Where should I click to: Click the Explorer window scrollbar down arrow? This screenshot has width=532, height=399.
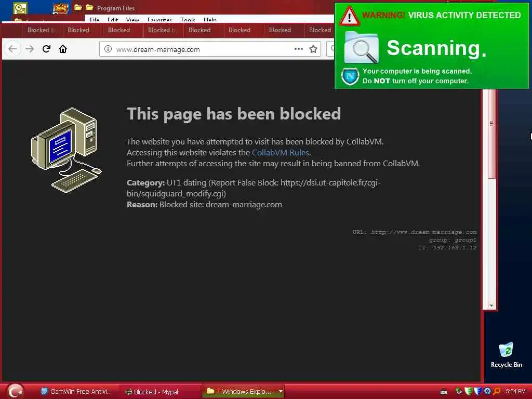(x=491, y=305)
